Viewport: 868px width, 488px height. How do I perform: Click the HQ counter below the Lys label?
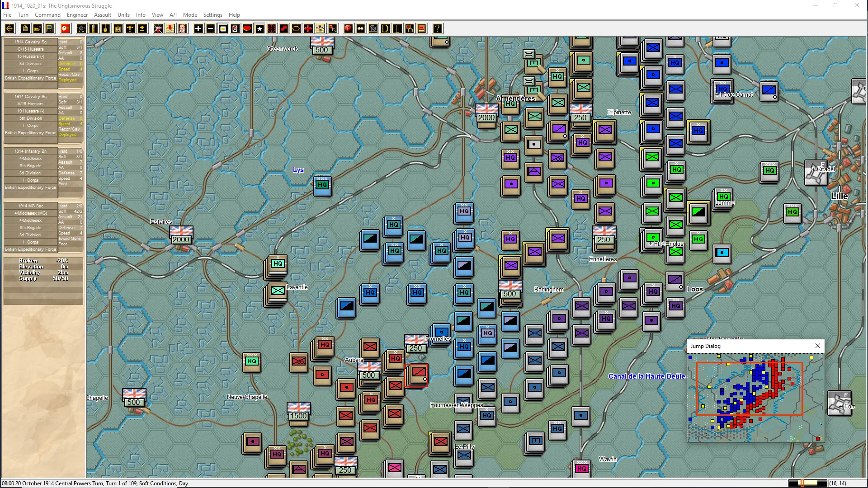(x=322, y=185)
